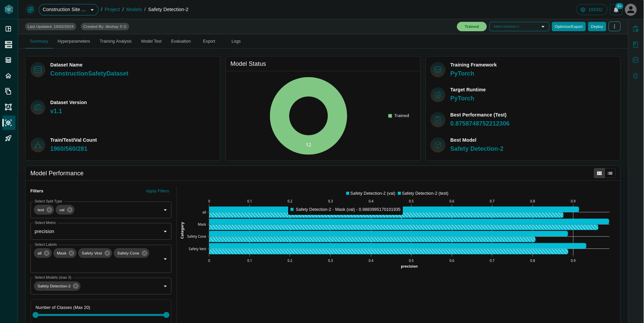Click the Safety Vest (test) hatched bar

tap(388, 251)
